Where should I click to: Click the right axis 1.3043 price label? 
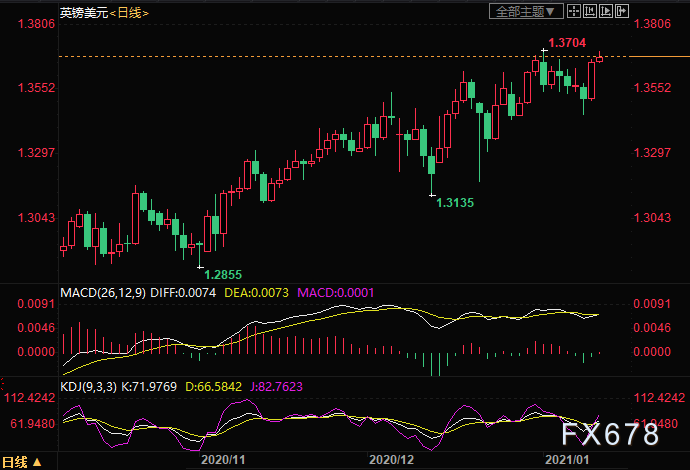tap(652, 217)
